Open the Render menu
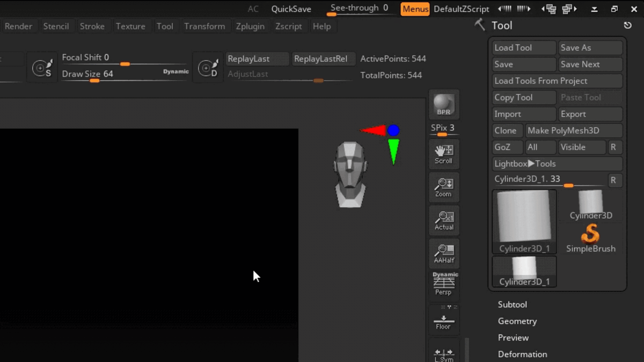The height and width of the screenshot is (362, 644). [18, 26]
